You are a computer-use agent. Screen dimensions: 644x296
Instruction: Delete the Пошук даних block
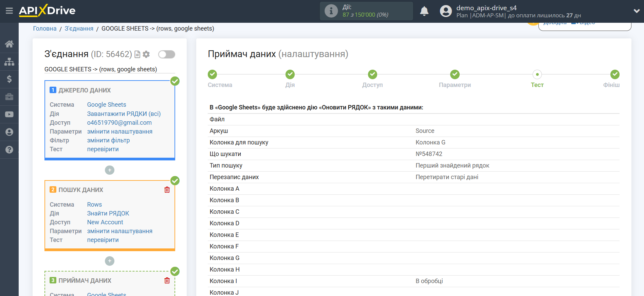point(167,190)
